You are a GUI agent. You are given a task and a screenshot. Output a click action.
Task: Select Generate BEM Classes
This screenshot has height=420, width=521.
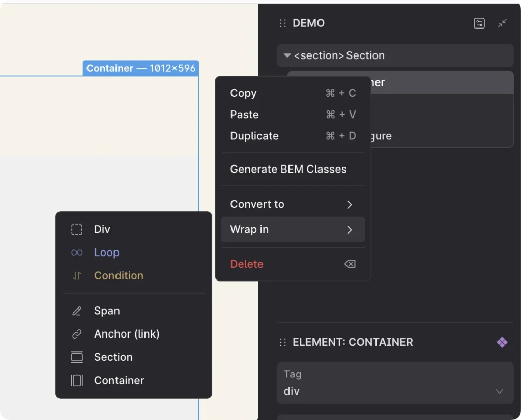click(293, 169)
